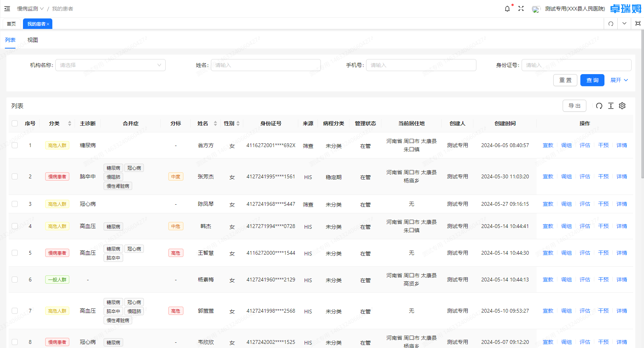Click 高危人群 tag in row 1
This screenshot has height=348, width=644.
click(57, 145)
